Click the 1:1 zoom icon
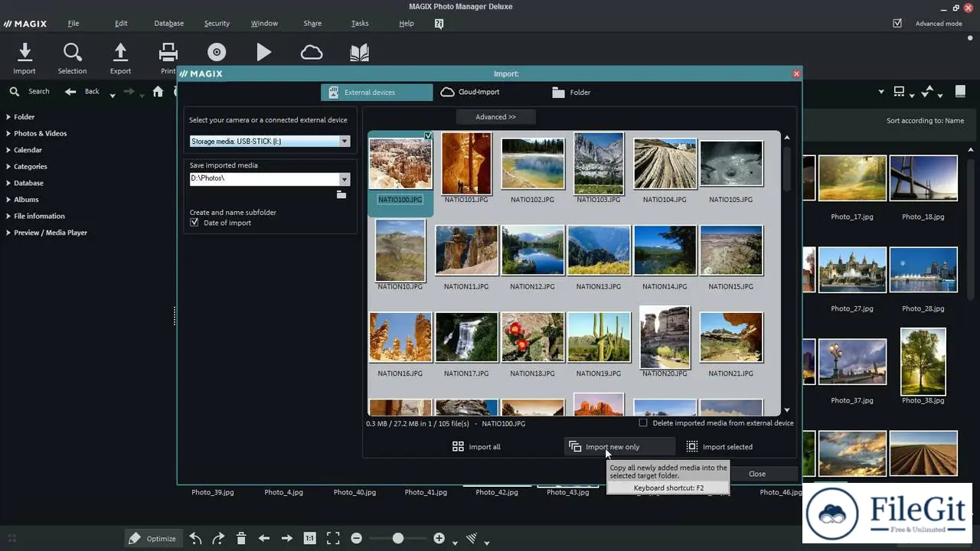This screenshot has height=551, width=980. point(309,538)
